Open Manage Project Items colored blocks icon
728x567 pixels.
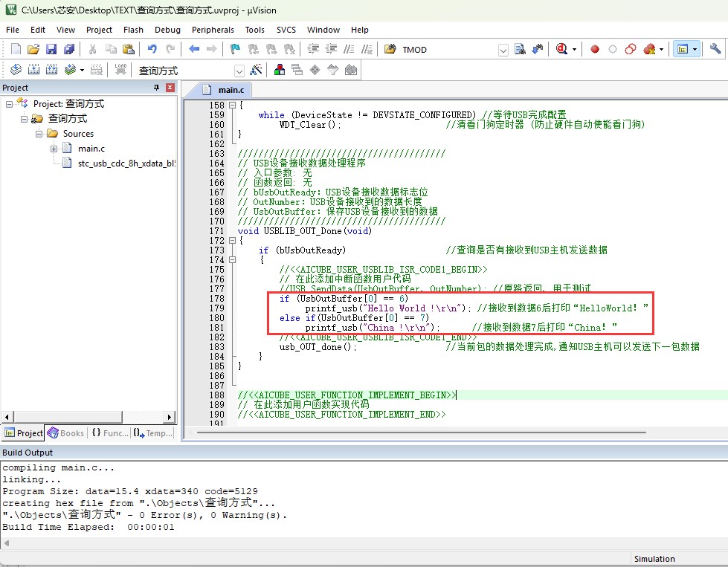tap(280, 70)
